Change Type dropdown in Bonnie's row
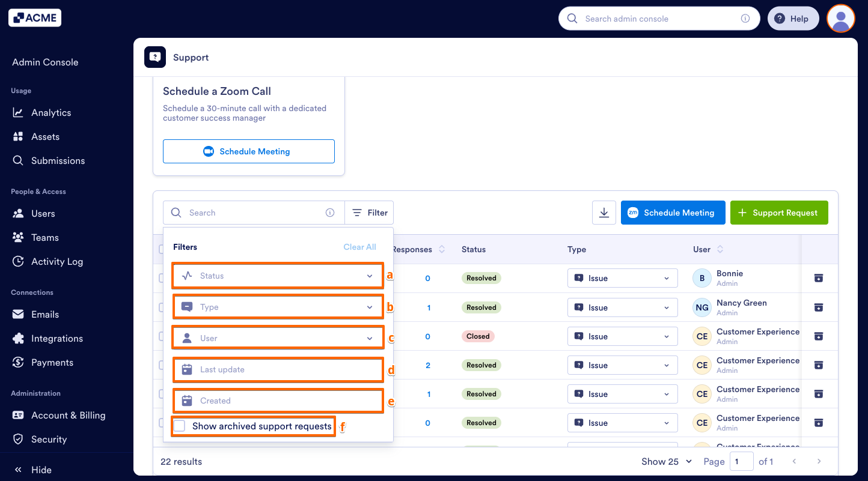This screenshot has width=868, height=481. pos(623,278)
